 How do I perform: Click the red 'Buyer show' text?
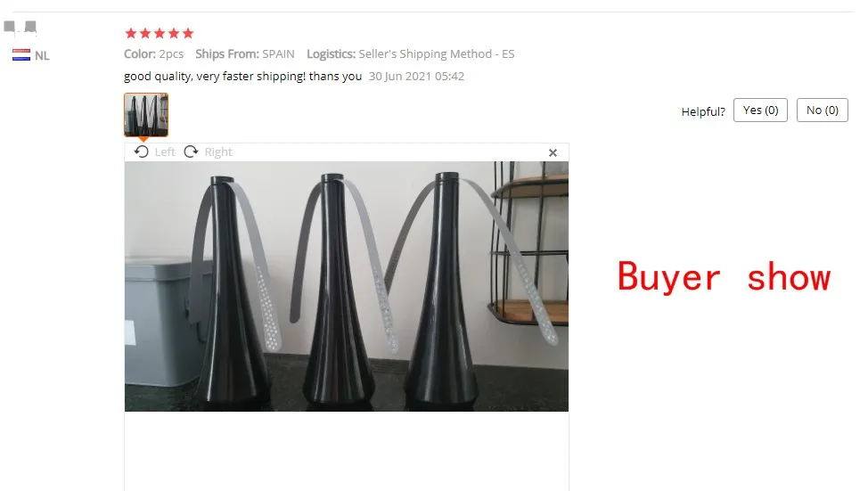tap(724, 277)
